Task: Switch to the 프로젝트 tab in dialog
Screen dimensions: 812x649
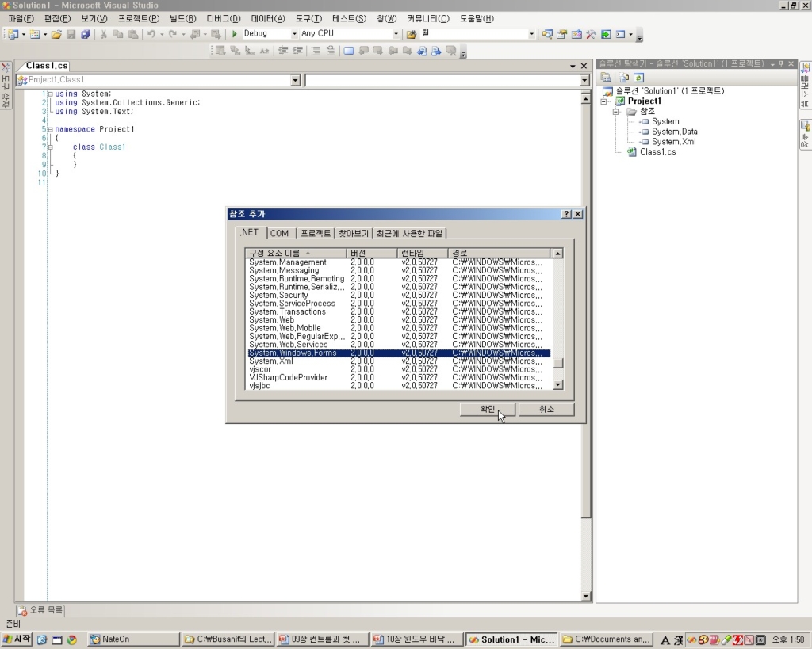Action: point(316,234)
